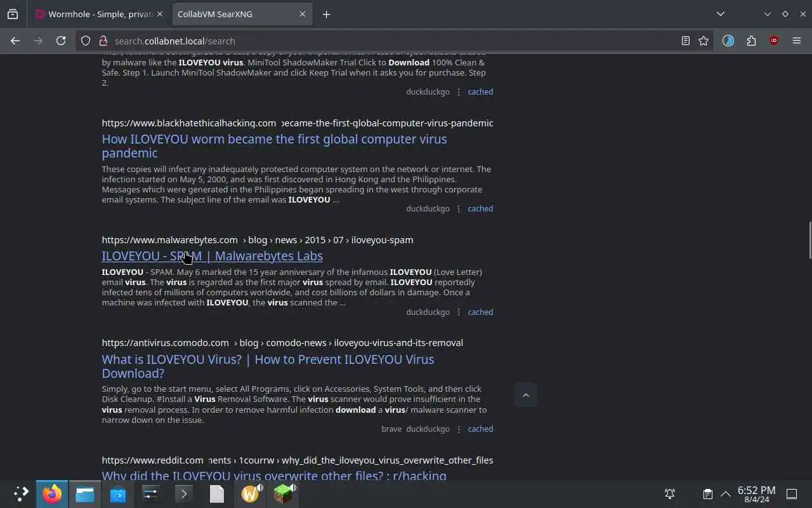Close the Wormhole tab

[x=159, y=14]
